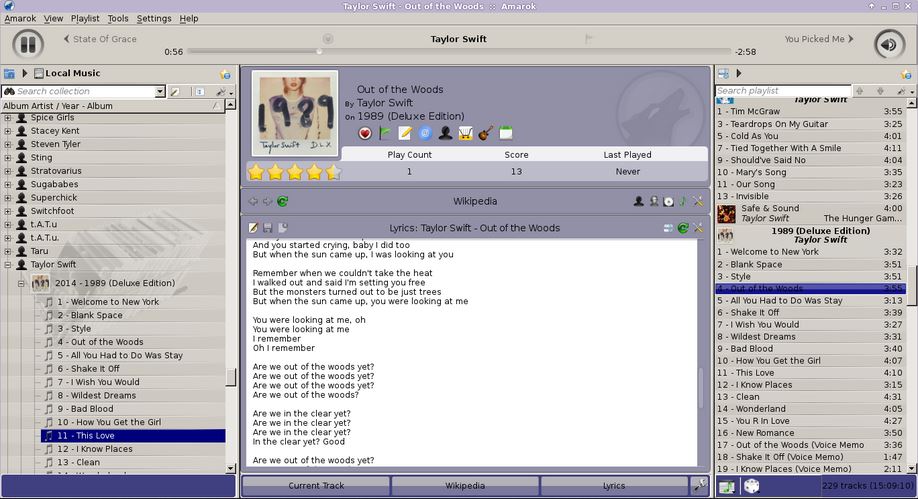This screenshot has height=499, width=918.
Task: Click the green flag icon under album info
Action: pos(385,134)
